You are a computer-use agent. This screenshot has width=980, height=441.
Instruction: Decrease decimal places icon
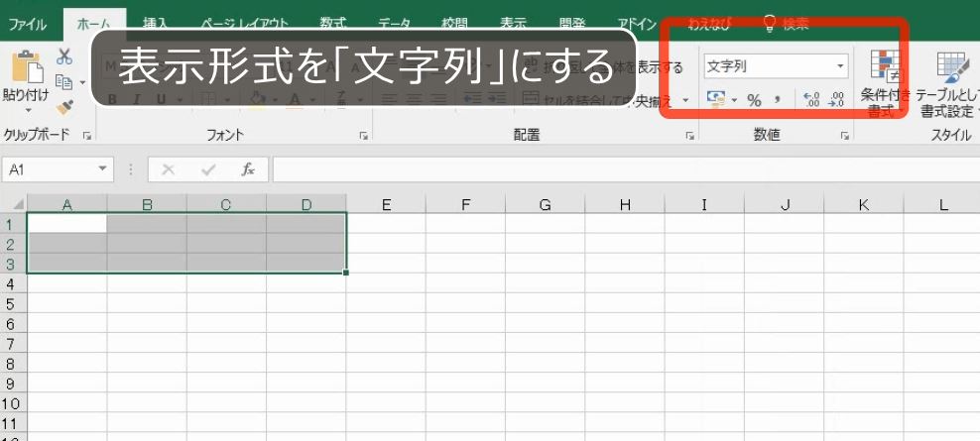[835, 100]
